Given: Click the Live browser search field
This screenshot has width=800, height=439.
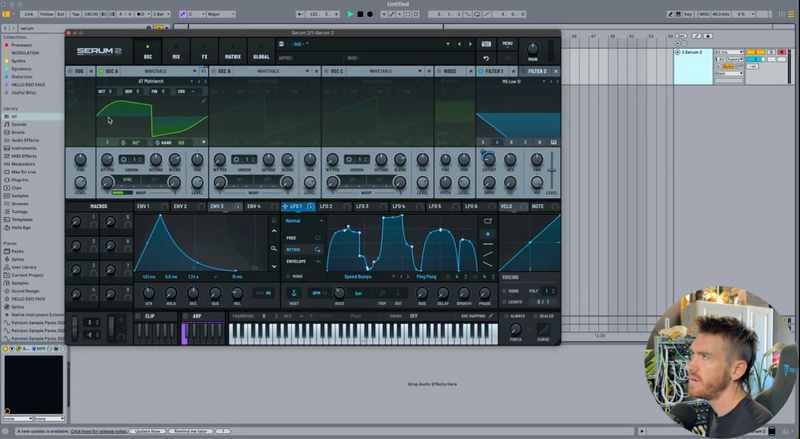Looking at the screenshot, I should [x=84, y=28].
